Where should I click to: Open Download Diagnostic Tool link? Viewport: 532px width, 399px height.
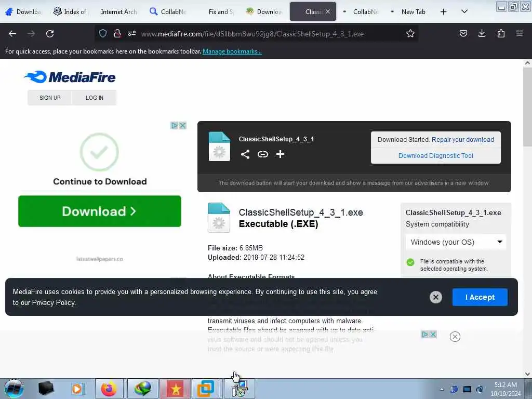pyautogui.click(x=436, y=156)
